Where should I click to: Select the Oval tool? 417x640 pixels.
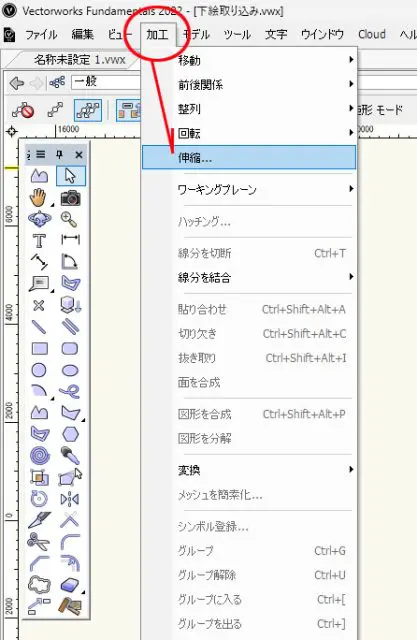(70, 371)
